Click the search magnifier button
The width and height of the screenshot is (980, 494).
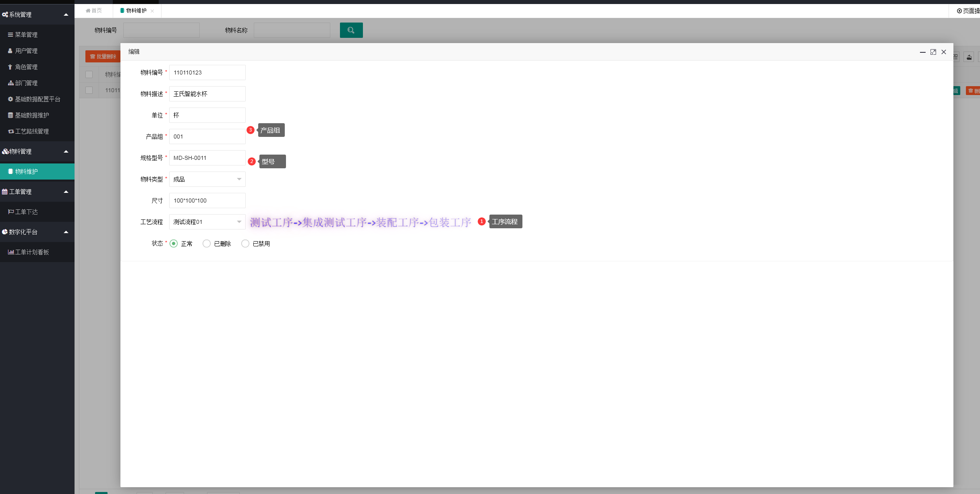tap(351, 30)
